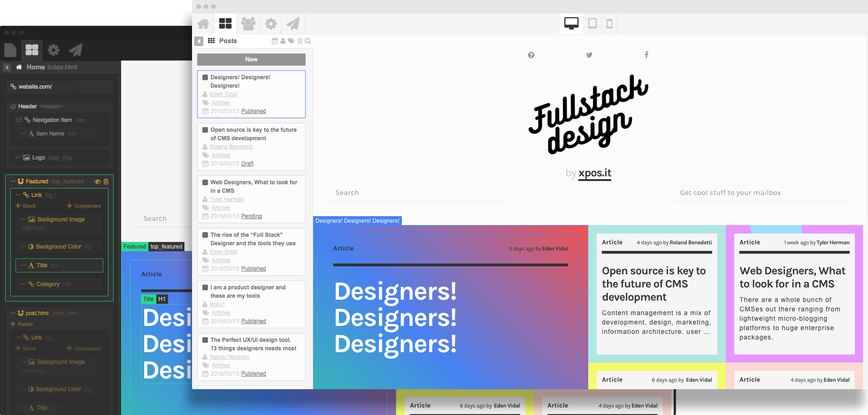This screenshot has width=868, height=415.
Task: Check the 'Designers! Designers! Designers!' post checkbox
Action: [x=205, y=77]
